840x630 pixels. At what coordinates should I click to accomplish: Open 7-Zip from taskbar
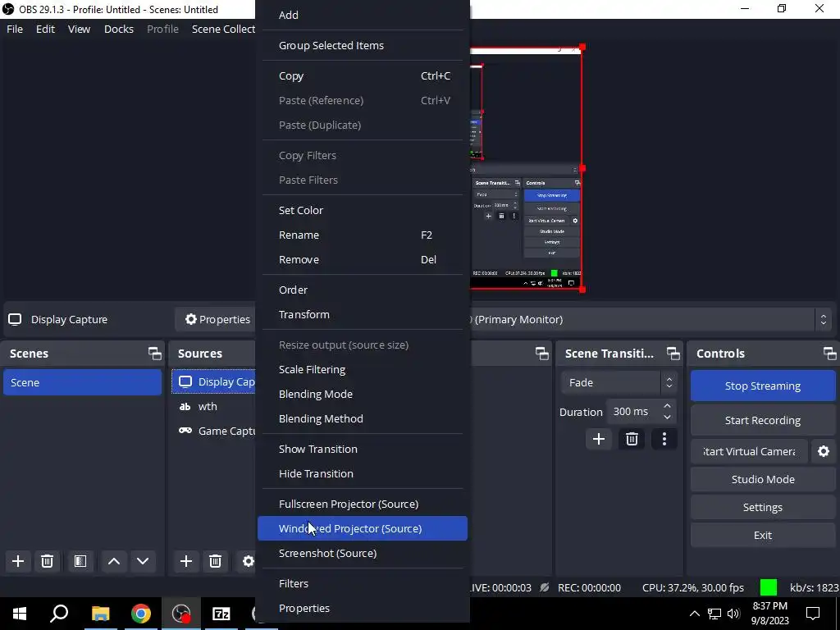coord(221,614)
